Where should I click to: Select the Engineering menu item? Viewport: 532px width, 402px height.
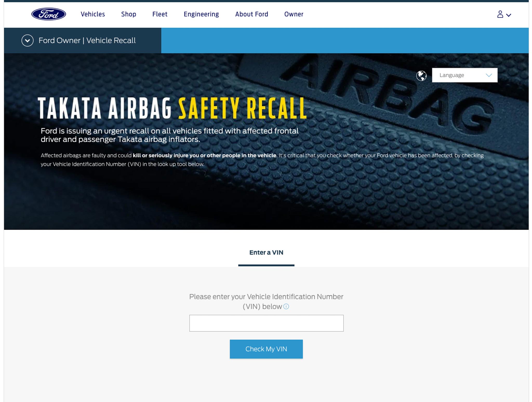[x=201, y=14]
